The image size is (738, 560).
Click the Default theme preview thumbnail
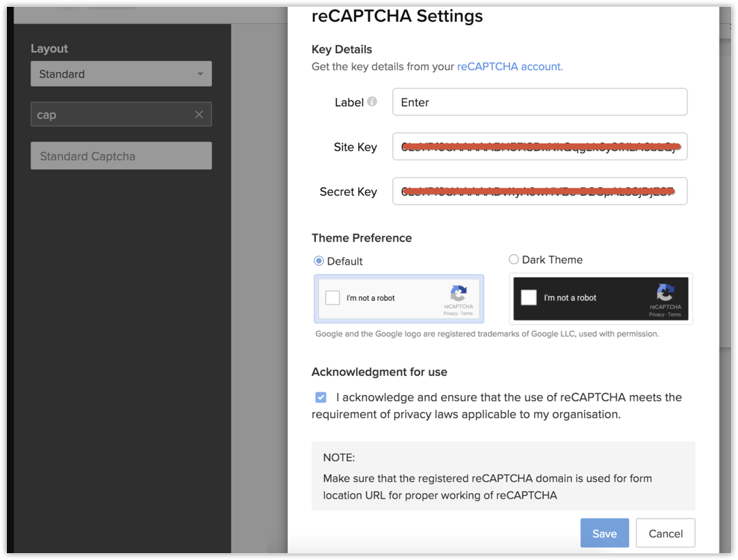coord(398,298)
